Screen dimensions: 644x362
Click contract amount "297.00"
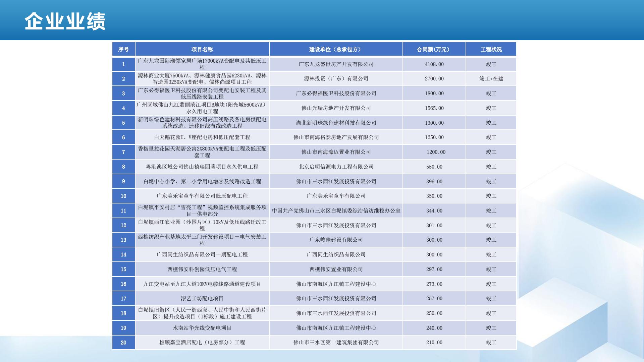point(434,269)
